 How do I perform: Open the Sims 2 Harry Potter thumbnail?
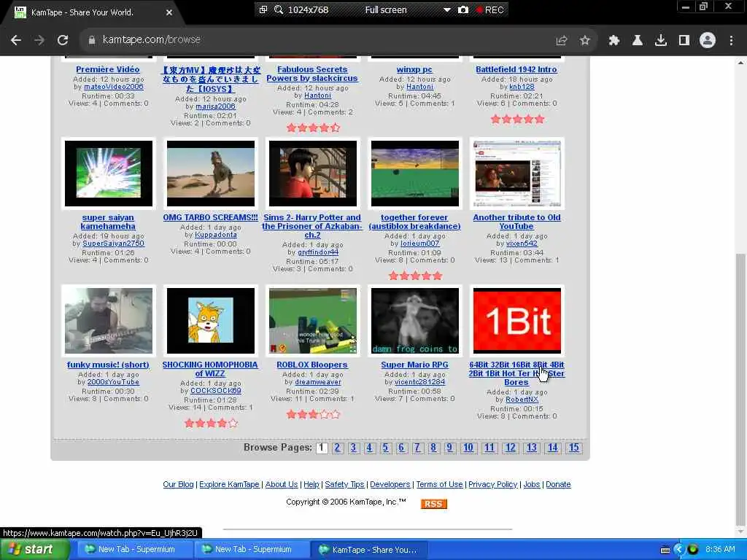tap(312, 174)
